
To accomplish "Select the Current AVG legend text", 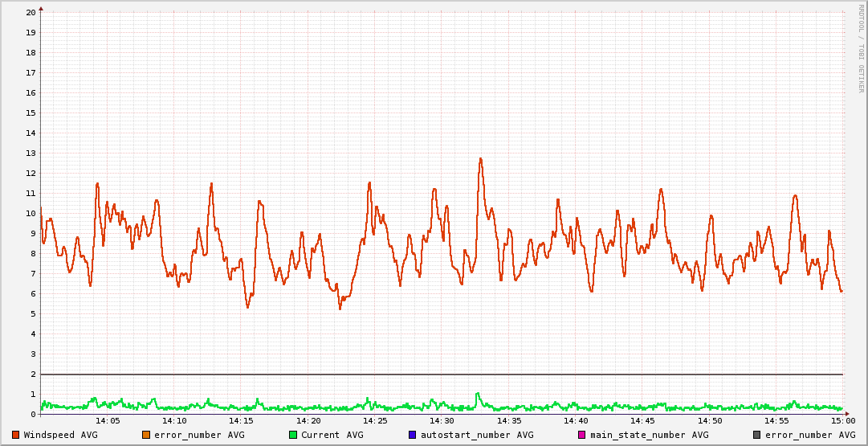I will click(x=332, y=435).
